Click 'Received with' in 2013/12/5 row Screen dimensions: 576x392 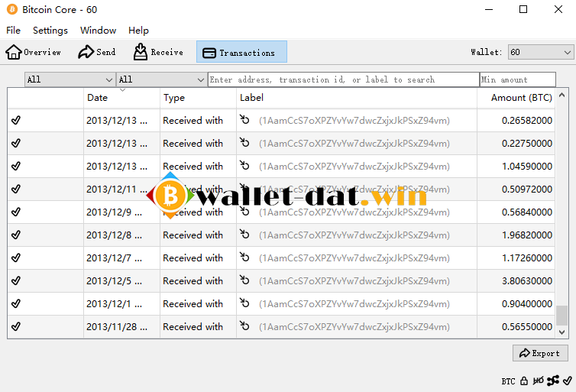coord(193,281)
